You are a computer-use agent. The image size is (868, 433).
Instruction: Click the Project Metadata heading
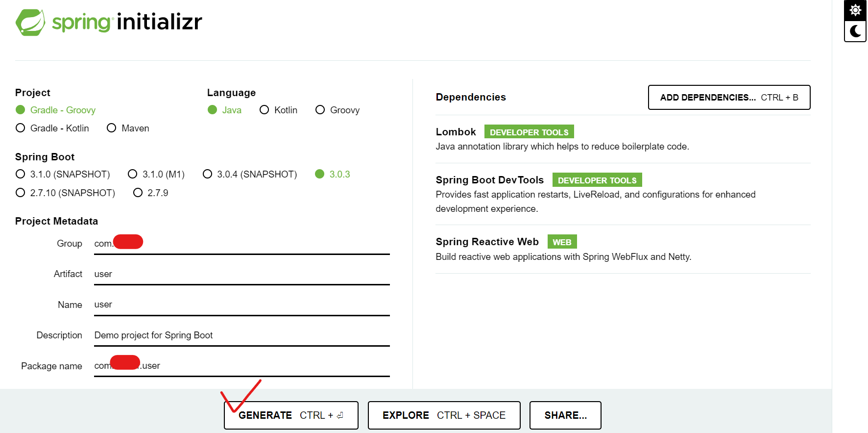pos(56,221)
